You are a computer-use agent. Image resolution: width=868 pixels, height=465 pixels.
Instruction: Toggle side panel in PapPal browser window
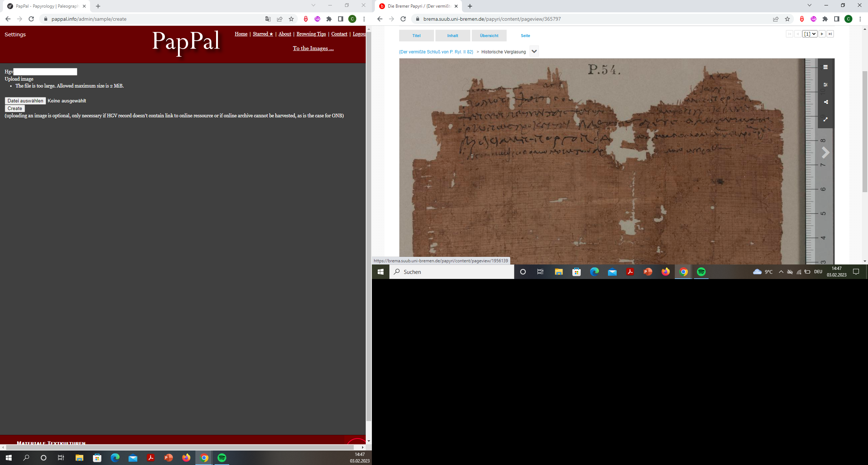coord(341,19)
